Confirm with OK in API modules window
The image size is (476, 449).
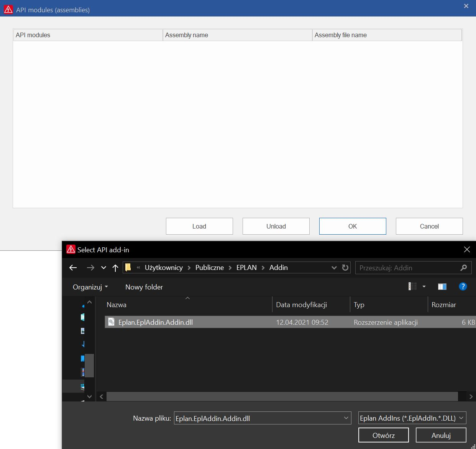click(x=353, y=226)
